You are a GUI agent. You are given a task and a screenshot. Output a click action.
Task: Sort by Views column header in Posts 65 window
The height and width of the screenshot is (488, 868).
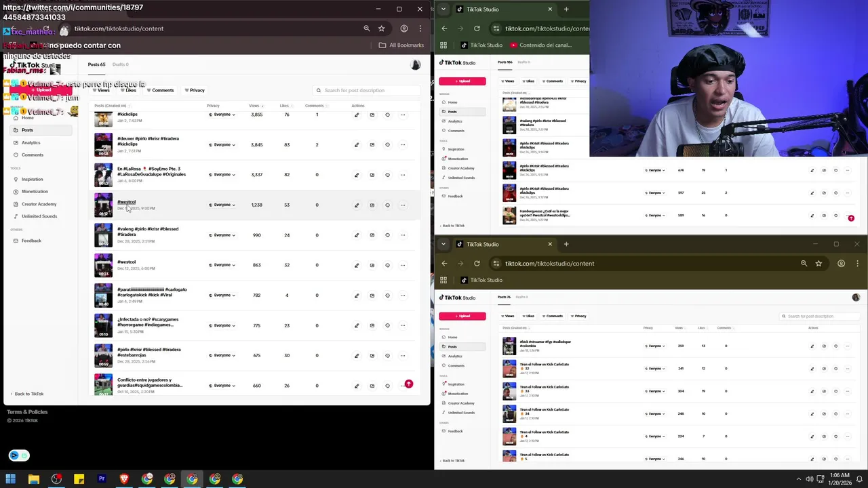256,106
